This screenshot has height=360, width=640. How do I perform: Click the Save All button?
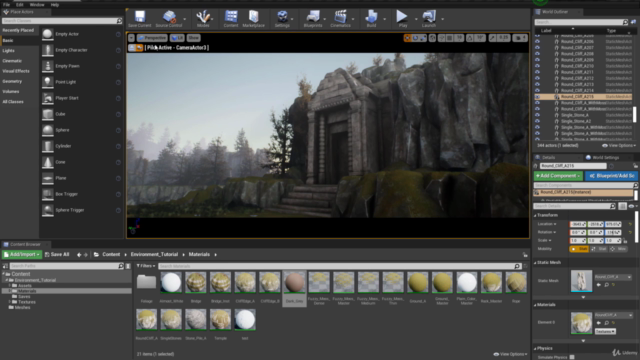pyautogui.click(x=57, y=255)
